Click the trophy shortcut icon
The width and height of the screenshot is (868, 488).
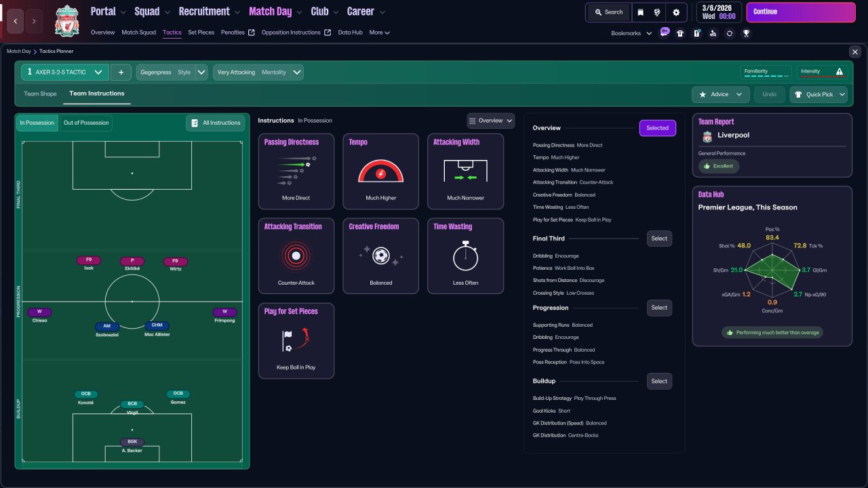[746, 33]
